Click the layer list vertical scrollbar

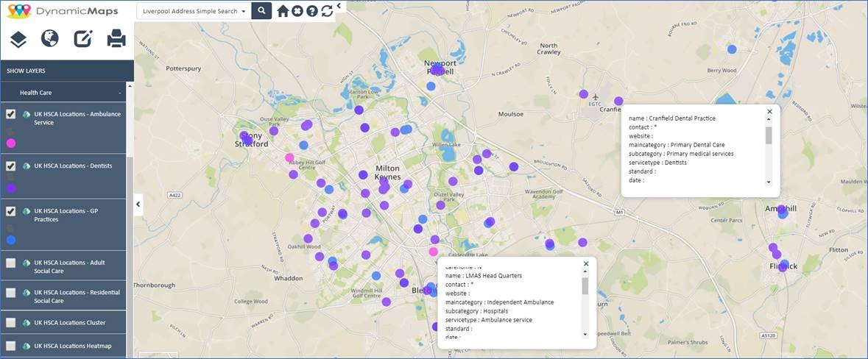[x=130, y=221]
